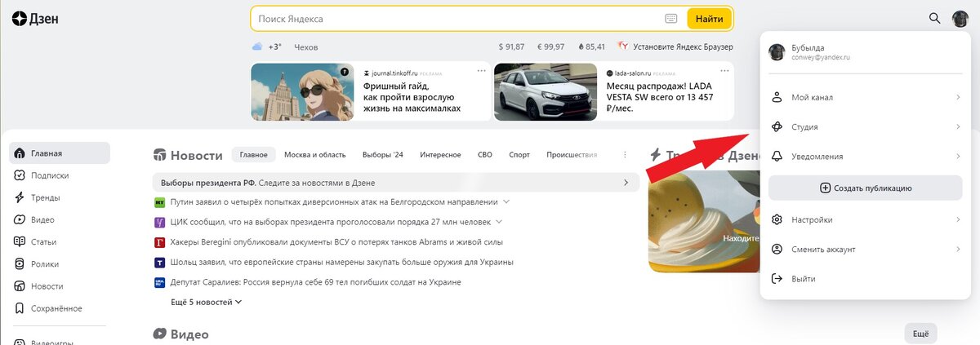Click the source icon beside Шольц headline
Viewport: 980px width, 345px height.
(x=160, y=263)
